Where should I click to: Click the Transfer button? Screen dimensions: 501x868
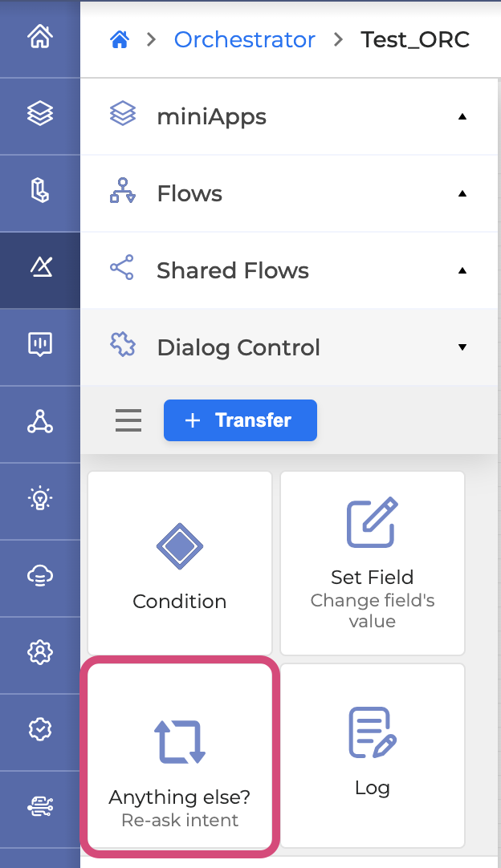pos(240,420)
